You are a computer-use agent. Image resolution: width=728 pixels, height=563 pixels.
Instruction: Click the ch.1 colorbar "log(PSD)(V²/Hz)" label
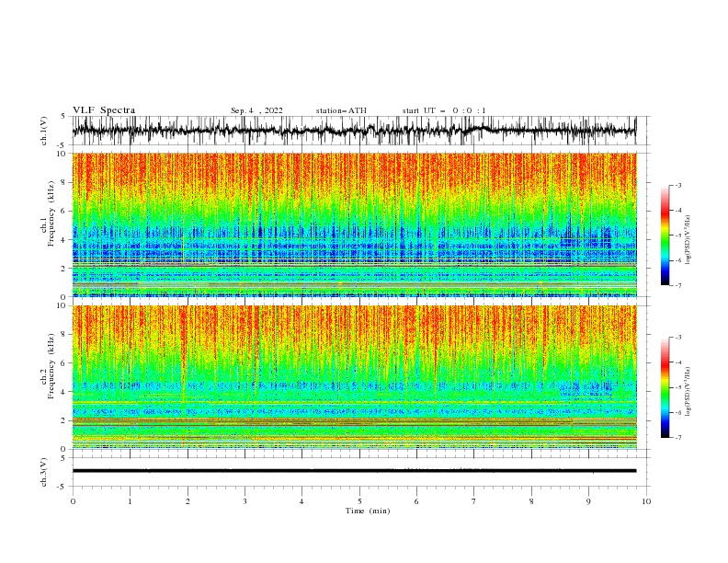688,240
